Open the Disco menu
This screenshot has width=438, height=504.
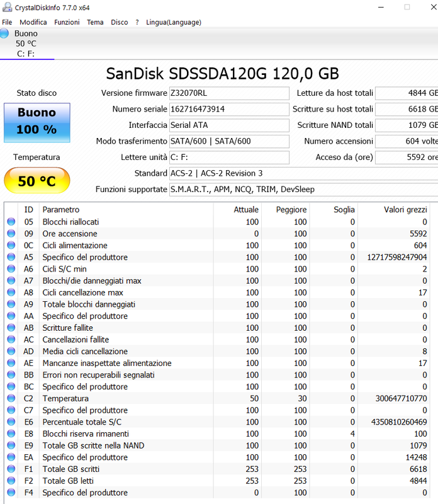click(x=120, y=22)
